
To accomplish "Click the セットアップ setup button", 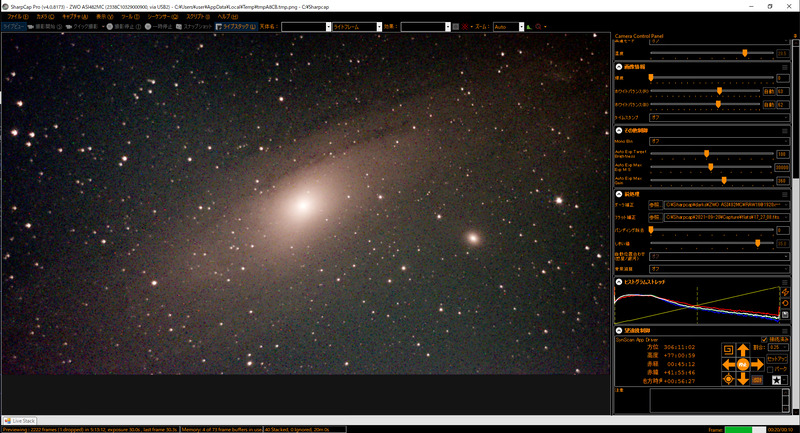I will (777, 359).
